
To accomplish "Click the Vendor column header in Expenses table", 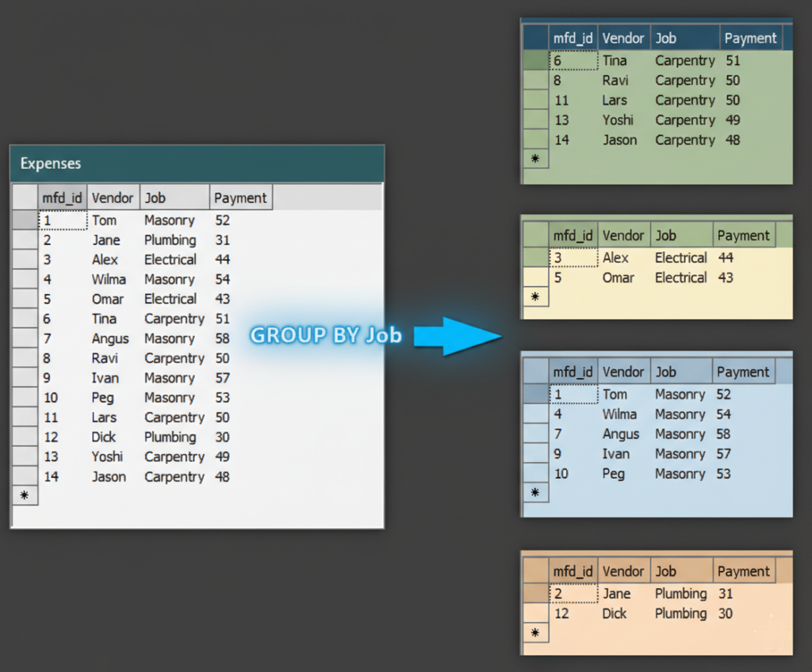I will [x=113, y=197].
